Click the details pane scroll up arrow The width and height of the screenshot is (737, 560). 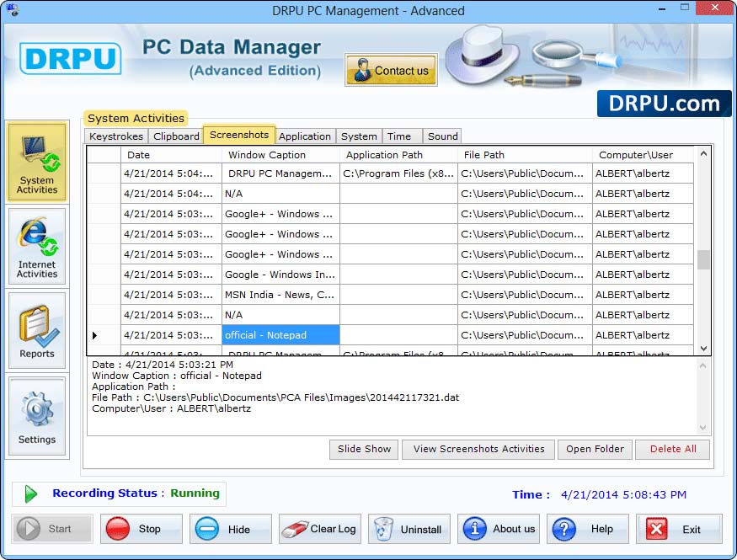click(x=702, y=365)
